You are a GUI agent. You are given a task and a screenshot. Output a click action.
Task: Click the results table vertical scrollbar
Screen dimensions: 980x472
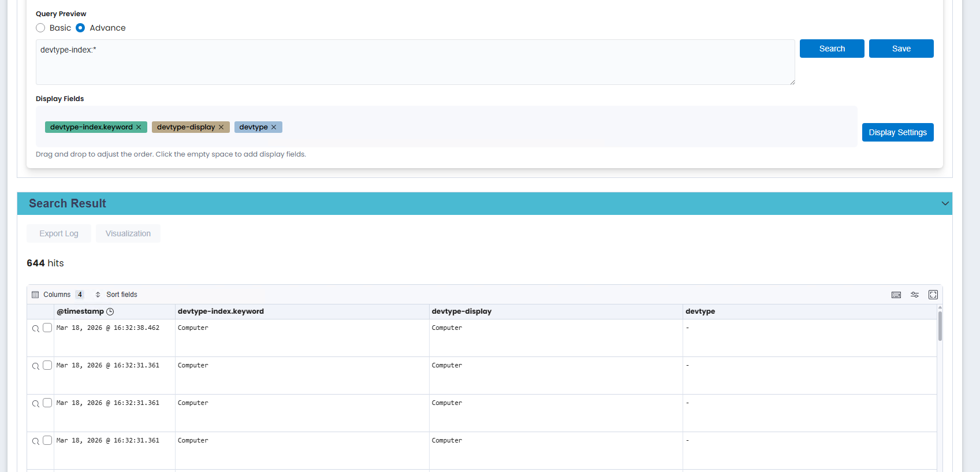click(x=940, y=326)
